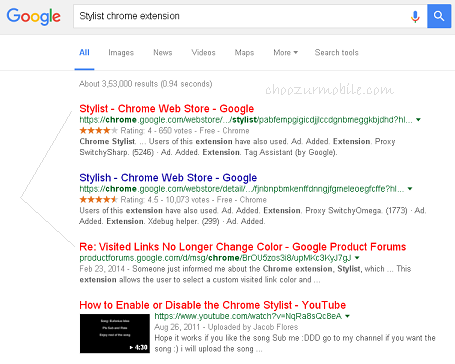Click the 4-star rating of Stylist result
Image resolution: width=455 pixels, height=364 pixels.
click(x=98, y=130)
